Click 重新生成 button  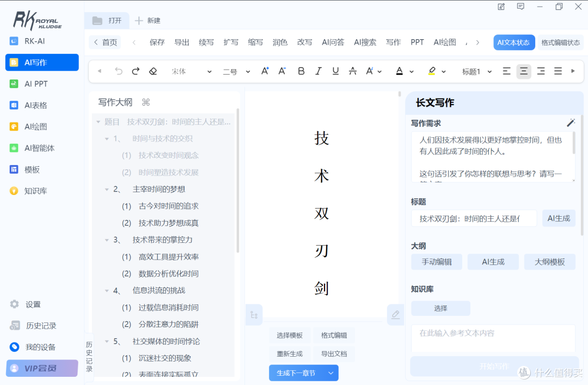pos(290,354)
